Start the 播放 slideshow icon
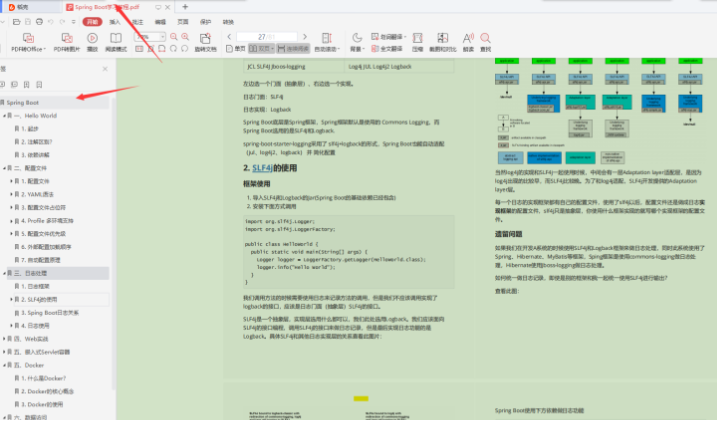Viewport: 720px width, 421px height. pos(92,39)
